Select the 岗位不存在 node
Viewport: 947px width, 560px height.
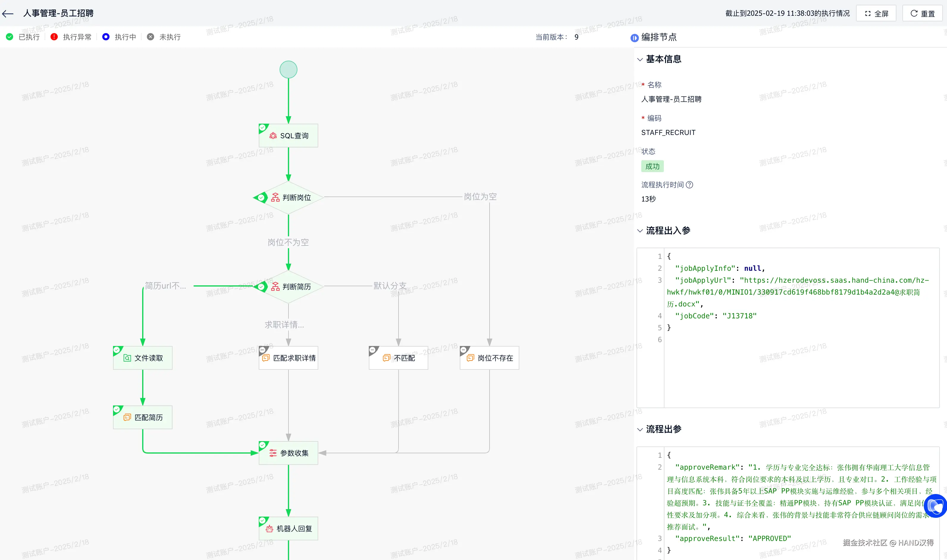pyautogui.click(x=489, y=358)
